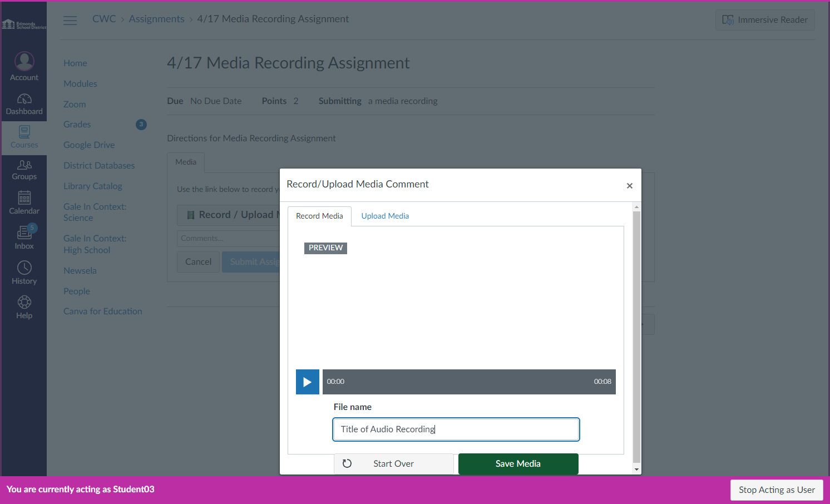Open the Groups icon
The width and height of the screenshot is (830, 504).
[24, 165]
